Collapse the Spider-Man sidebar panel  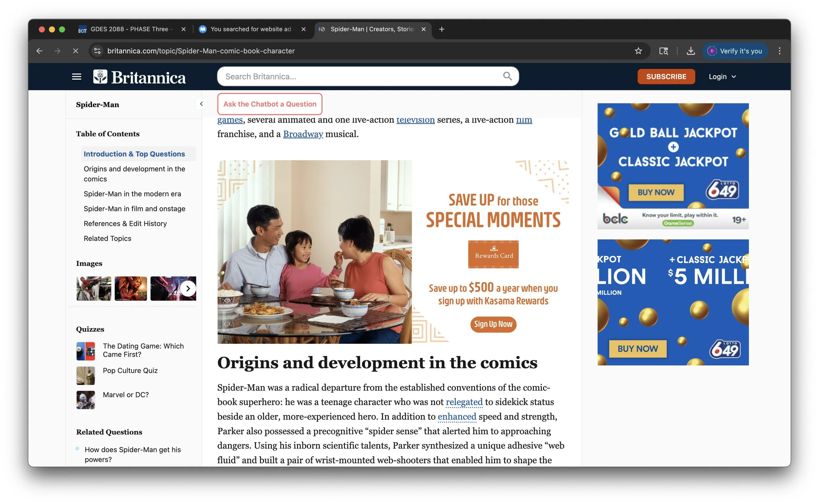click(x=201, y=104)
